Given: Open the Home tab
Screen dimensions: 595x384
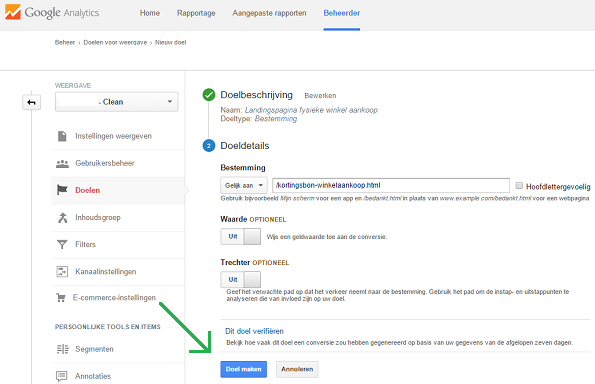Looking at the screenshot, I should pyautogui.click(x=150, y=13).
